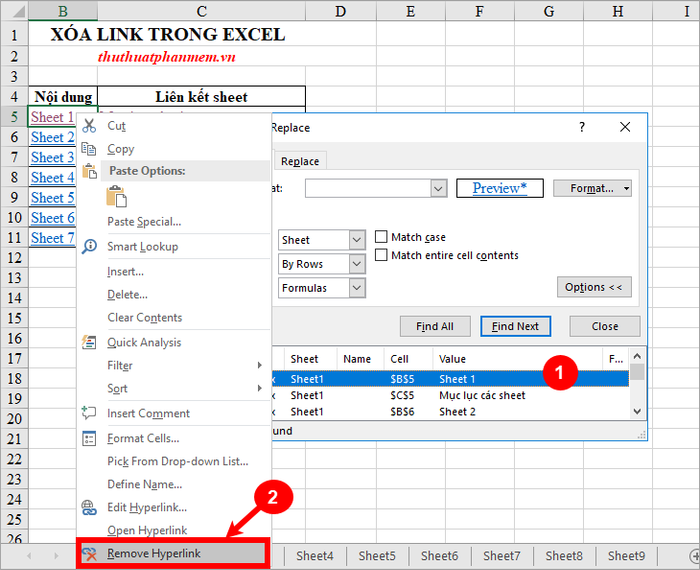
Task: Click results list scroll up arrow
Action: pyautogui.click(x=637, y=356)
